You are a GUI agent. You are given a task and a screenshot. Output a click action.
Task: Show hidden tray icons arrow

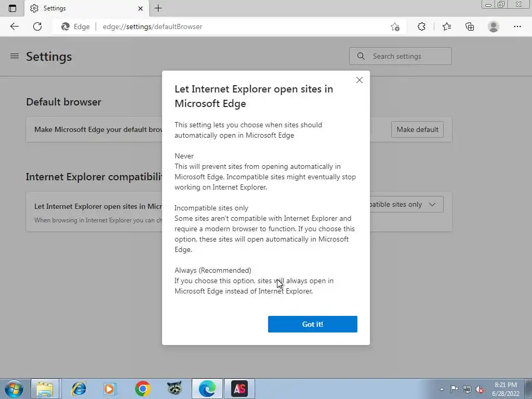(x=442, y=389)
